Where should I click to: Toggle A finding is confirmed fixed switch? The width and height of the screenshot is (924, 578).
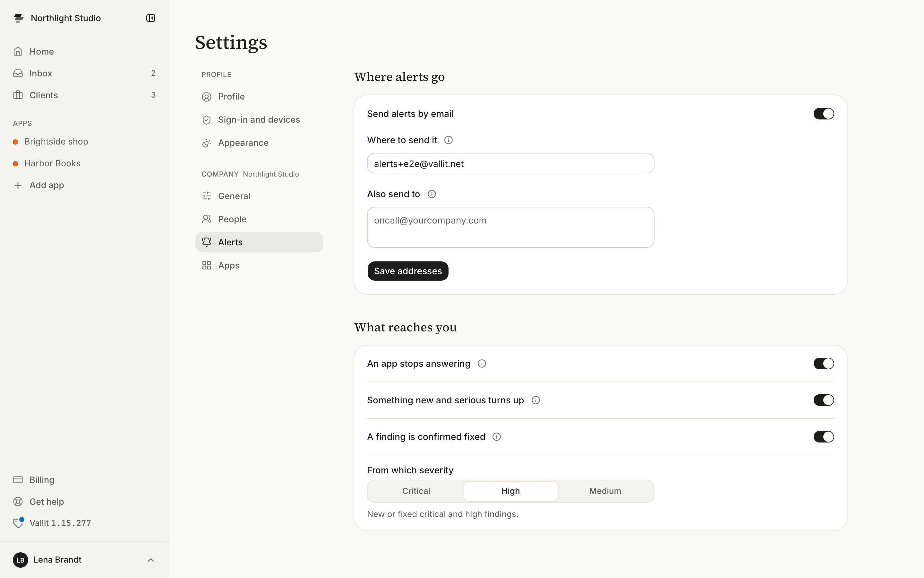tap(824, 437)
